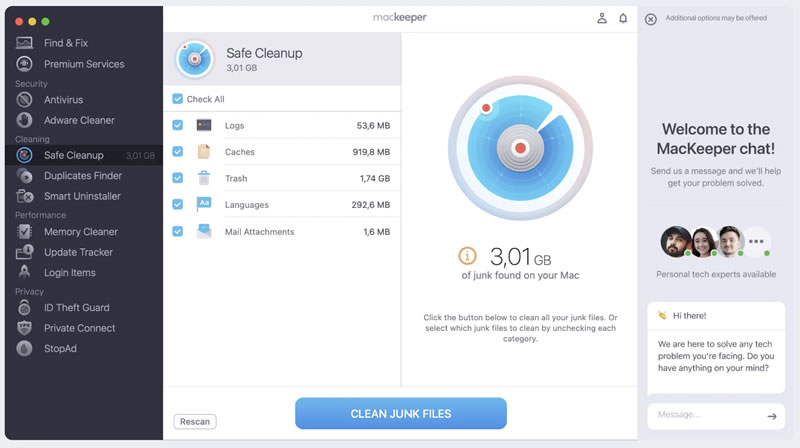Click the Mail Attachments envelope icon
This screenshot has width=800, height=448.
[204, 231]
